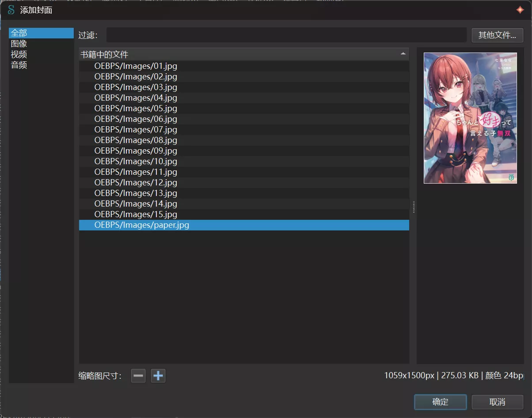Image resolution: width=532 pixels, height=418 pixels.
Task: Decrease thumbnail size with minus button
Action: click(138, 376)
